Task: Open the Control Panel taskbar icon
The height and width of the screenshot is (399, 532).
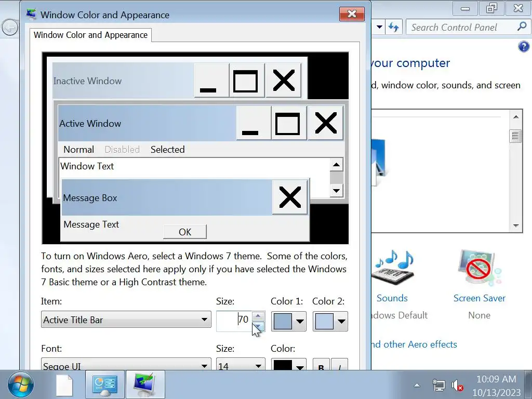Action: pos(105,385)
